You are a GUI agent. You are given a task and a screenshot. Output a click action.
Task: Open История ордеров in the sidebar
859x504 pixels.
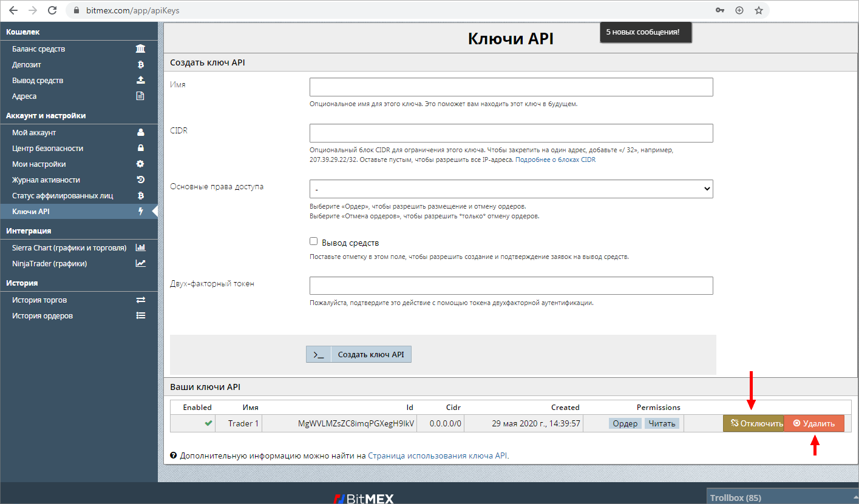point(42,316)
